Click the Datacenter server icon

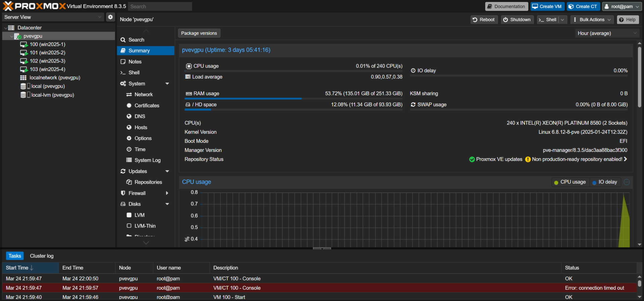tap(11, 28)
